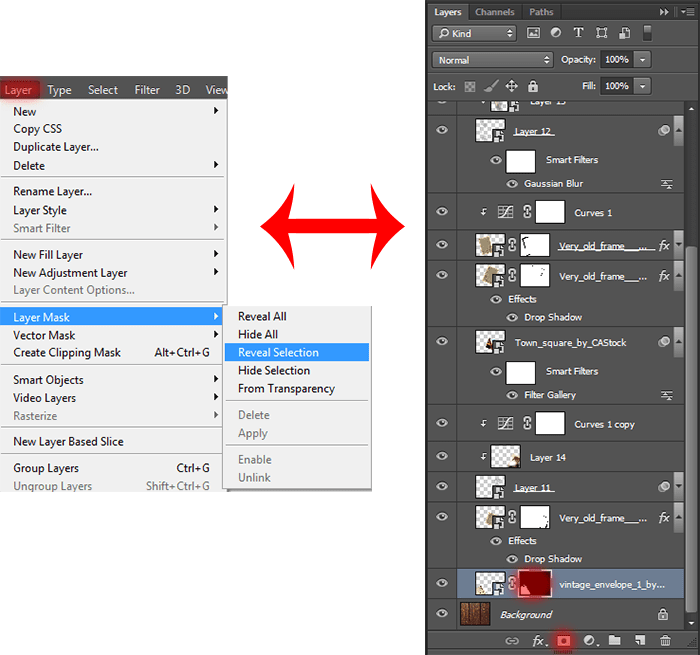
Task: Hide the Curves 1 copy layer
Action: click(x=442, y=423)
